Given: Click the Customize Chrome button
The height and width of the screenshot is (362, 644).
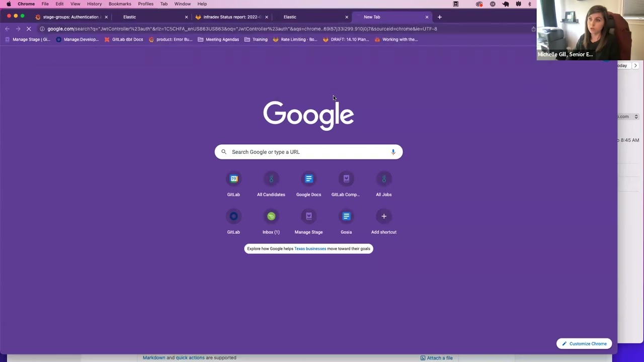Looking at the screenshot, I should click(584, 344).
